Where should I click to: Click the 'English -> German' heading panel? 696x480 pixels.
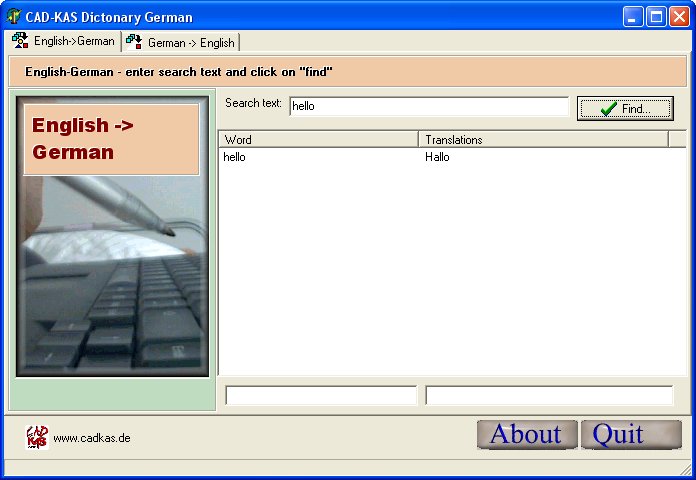111,139
